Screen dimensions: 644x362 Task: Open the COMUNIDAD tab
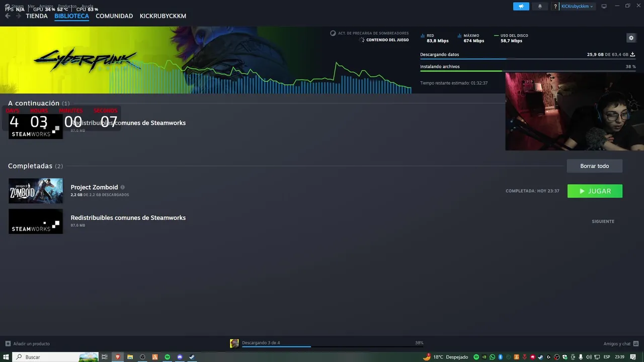[114, 16]
